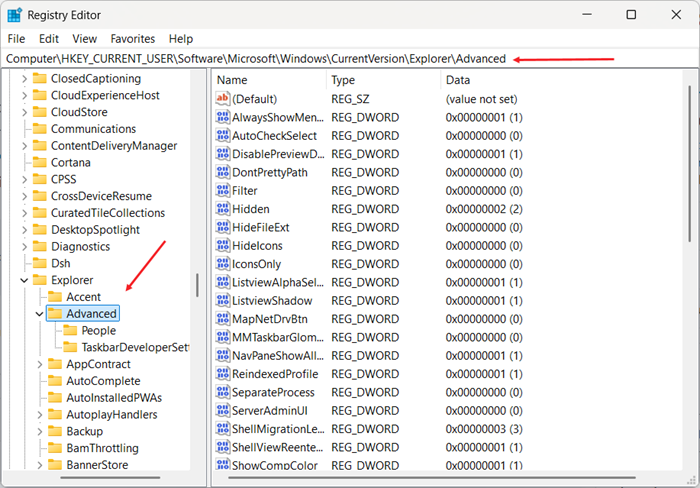
Task: Click the Filter value's DWORD icon
Action: (x=222, y=190)
